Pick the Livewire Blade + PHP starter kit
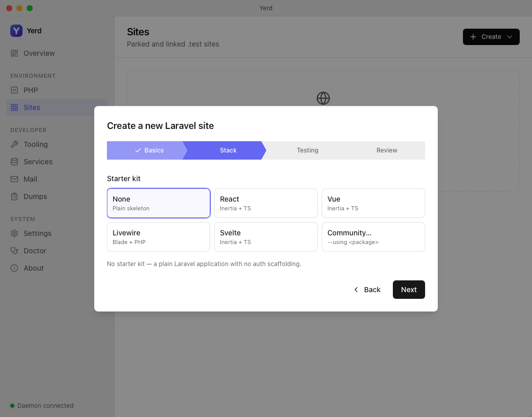 click(x=159, y=237)
